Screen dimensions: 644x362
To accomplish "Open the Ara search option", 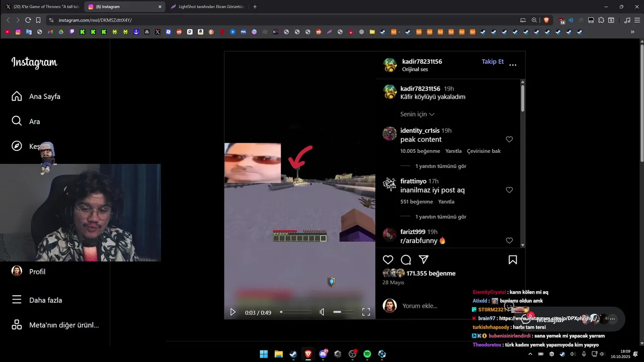I will click(x=26, y=121).
